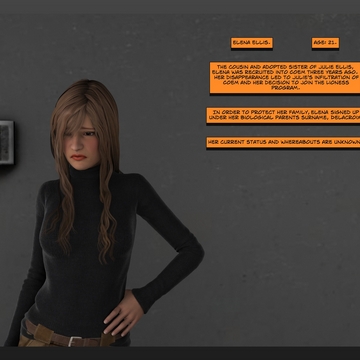Screen dimensions: 360x360
Task: Select the Elena Ellis name label
Action: 252,43
